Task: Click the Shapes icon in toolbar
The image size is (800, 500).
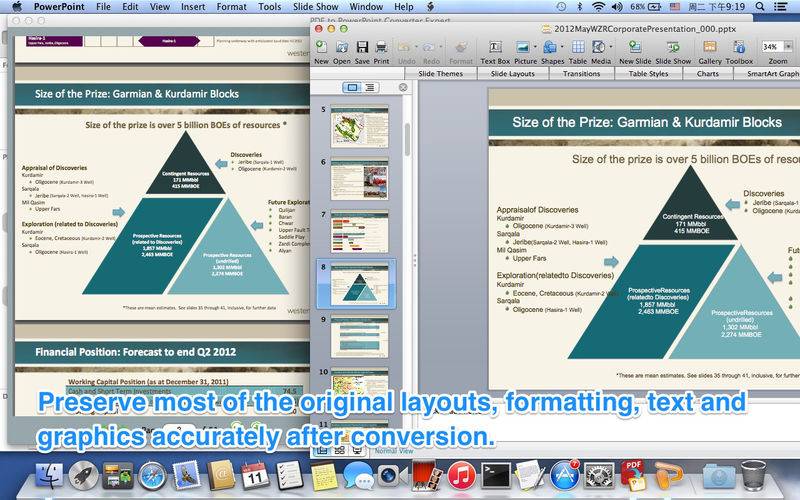Action: click(x=549, y=47)
